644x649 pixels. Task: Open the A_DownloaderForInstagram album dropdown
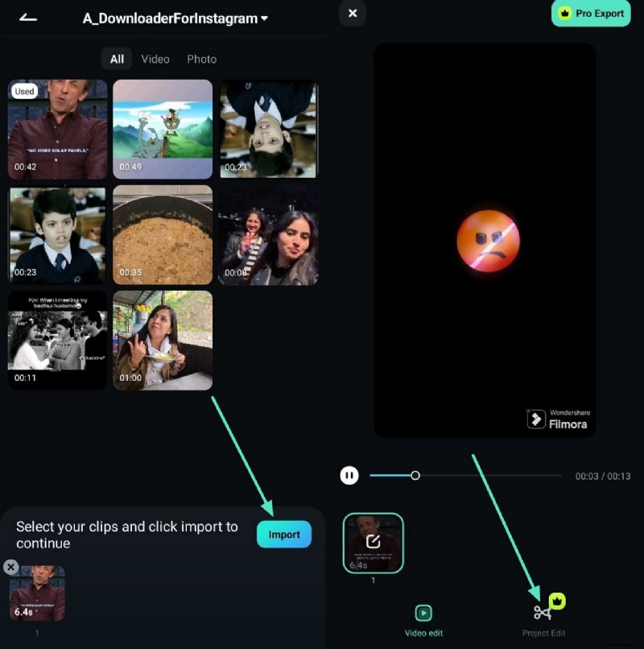[175, 18]
